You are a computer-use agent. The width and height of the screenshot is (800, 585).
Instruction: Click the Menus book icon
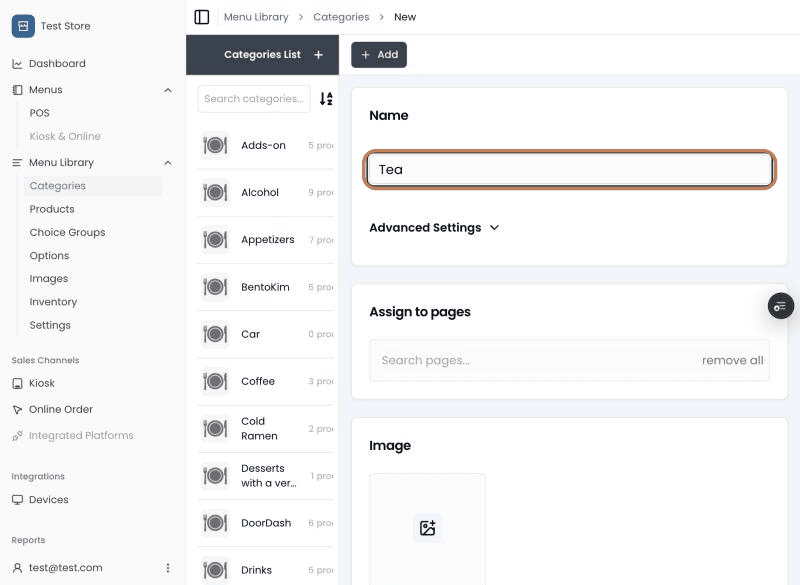[17, 90]
